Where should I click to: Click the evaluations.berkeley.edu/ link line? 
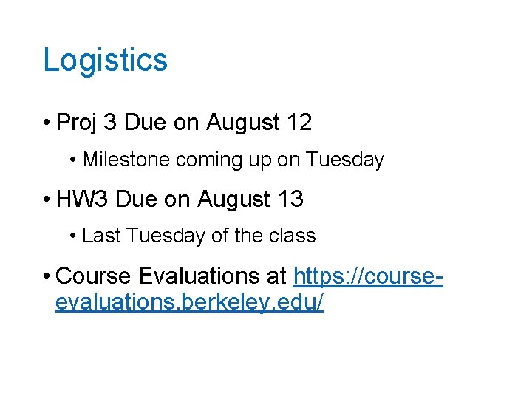tap(189, 301)
